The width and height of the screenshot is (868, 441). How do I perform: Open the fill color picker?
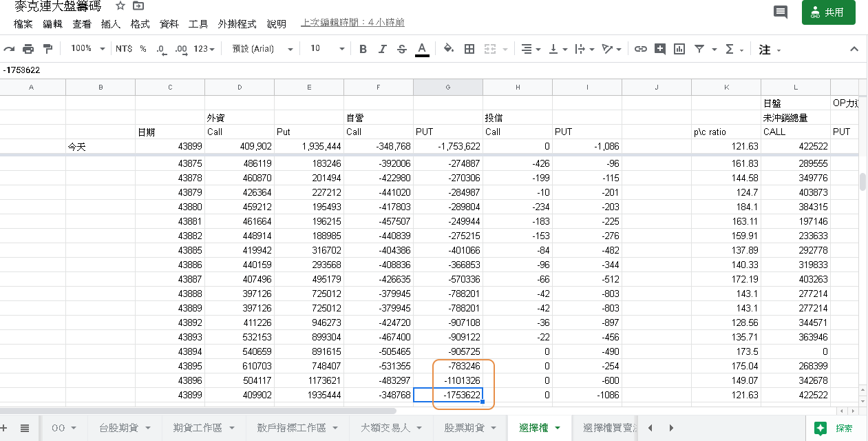tap(449, 49)
